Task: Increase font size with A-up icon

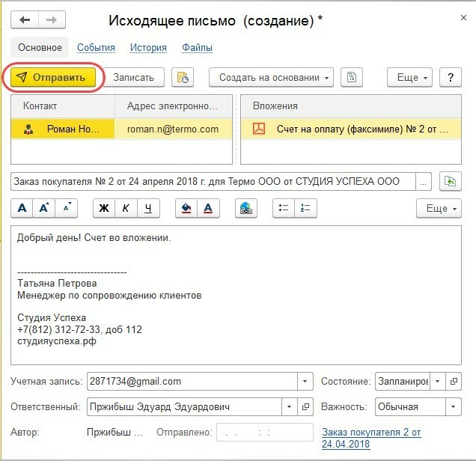Action: tap(44, 208)
